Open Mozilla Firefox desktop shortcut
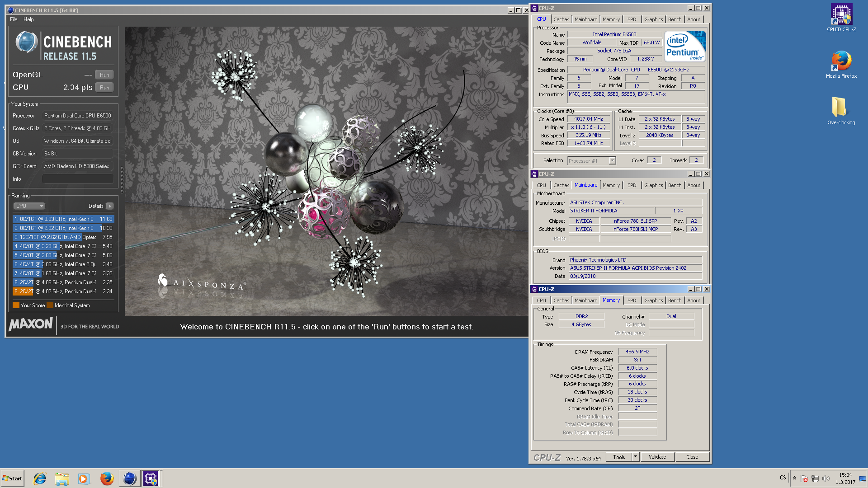The height and width of the screenshot is (488, 868). [x=841, y=64]
